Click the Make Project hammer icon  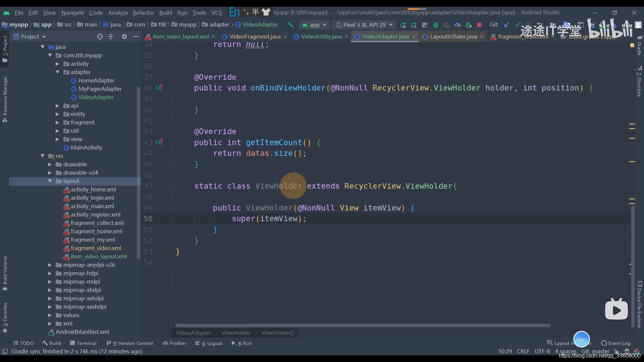(290, 25)
